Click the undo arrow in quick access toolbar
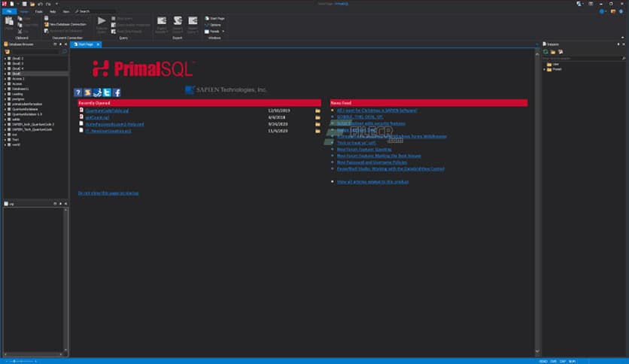 click(x=40, y=4)
